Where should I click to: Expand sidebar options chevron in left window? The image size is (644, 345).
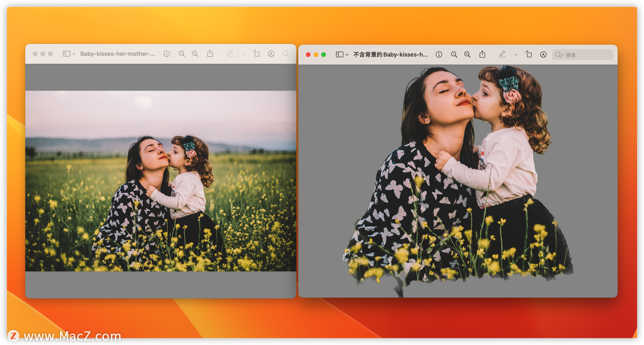74,54
